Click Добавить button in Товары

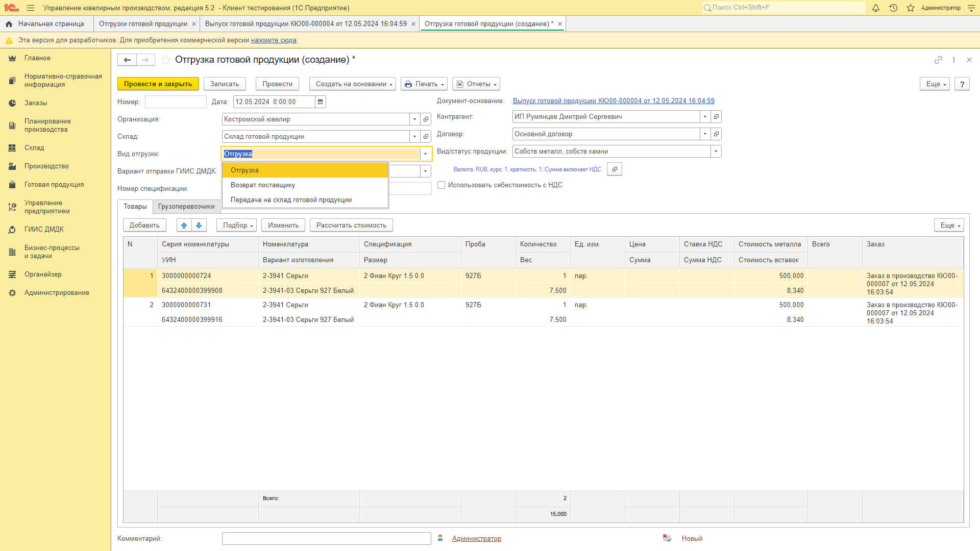coord(144,226)
